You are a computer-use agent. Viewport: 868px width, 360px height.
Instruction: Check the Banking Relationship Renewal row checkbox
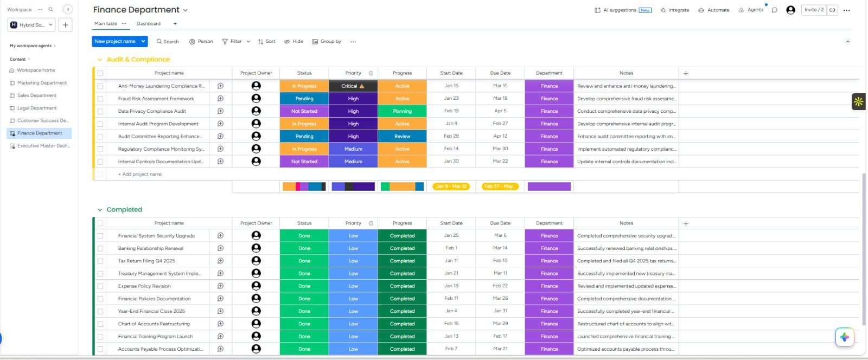coord(100,248)
